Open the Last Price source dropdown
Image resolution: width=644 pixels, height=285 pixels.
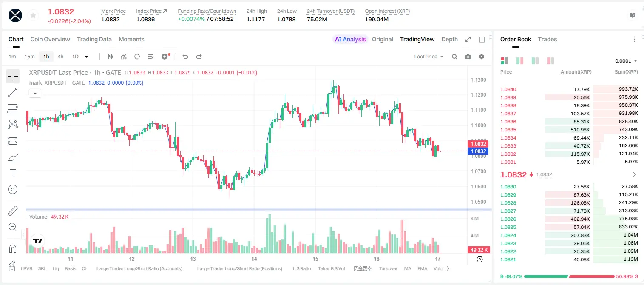(x=428, y=57)
